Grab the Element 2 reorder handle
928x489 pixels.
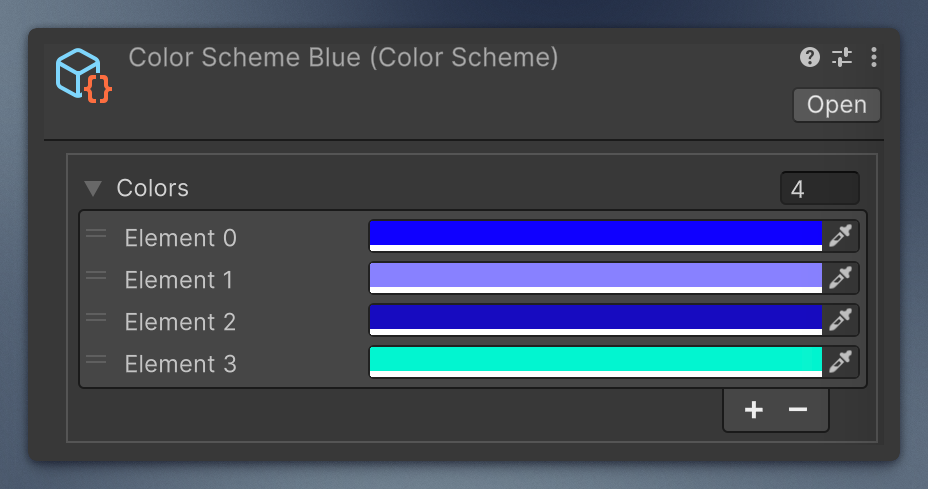point(96,318)
